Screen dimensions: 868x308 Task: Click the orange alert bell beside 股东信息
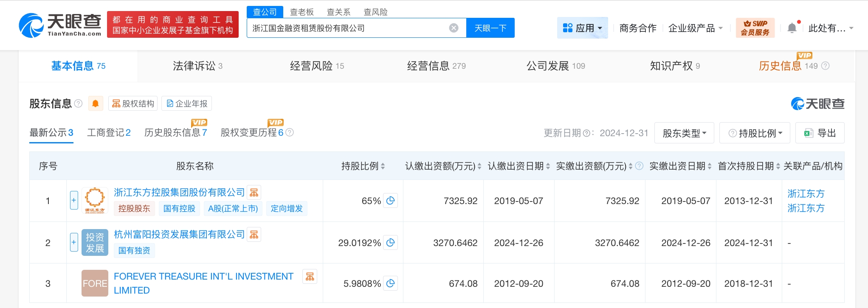[x=96, y=104]
